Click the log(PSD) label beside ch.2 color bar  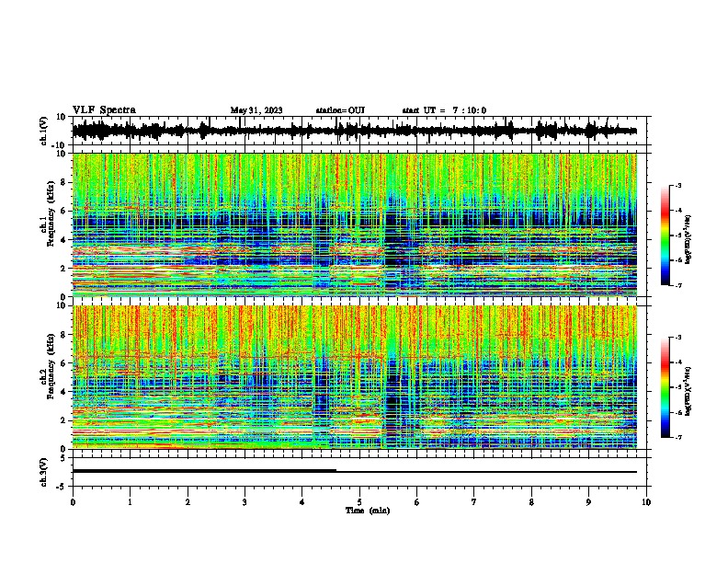(x=688, y=391)
